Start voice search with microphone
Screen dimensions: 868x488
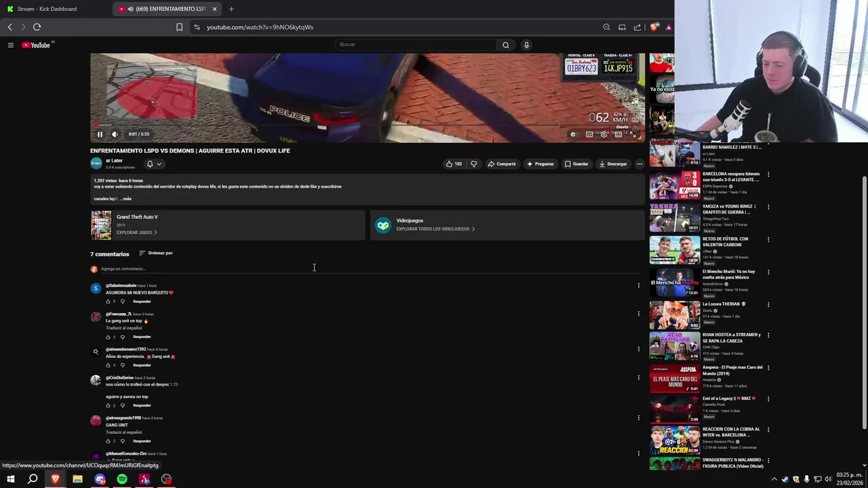tap(526, 45)
